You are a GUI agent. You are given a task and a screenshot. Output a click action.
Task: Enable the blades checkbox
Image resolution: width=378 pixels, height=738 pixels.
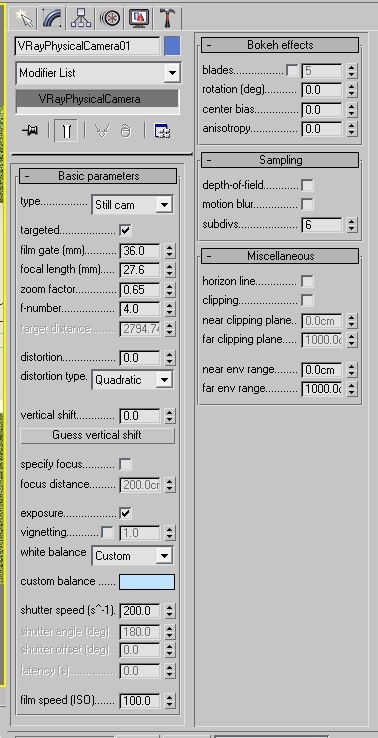[292, 71]
